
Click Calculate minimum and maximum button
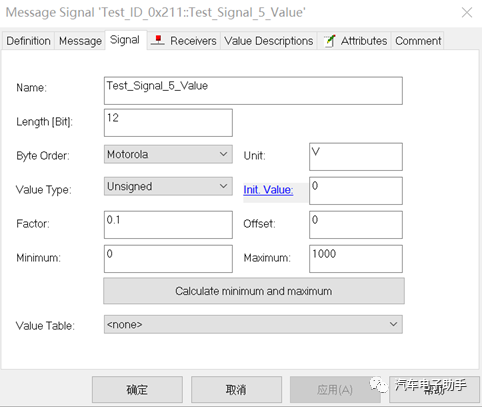(254, 291)
